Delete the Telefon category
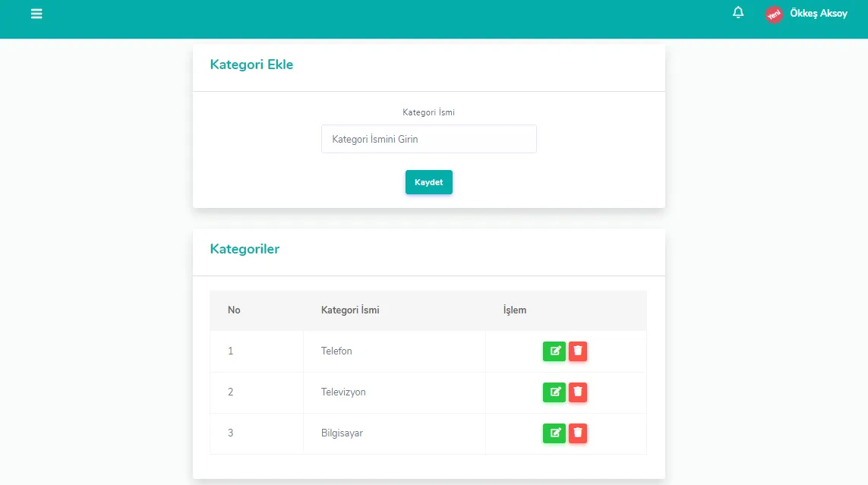 click(577, 351)
